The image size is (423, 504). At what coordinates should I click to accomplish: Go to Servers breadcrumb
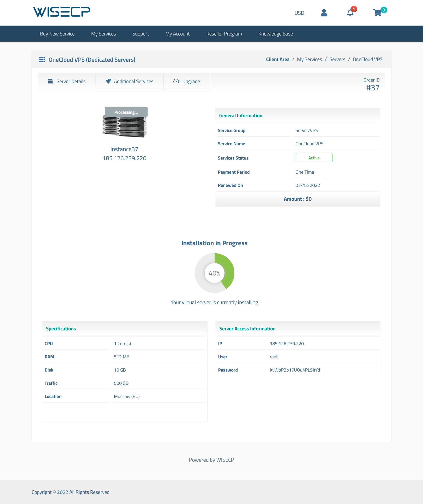[x=337, y=60]
